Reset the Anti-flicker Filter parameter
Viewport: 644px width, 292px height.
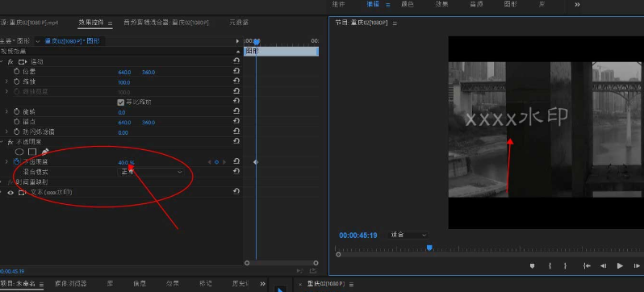(x=236, y=131)
